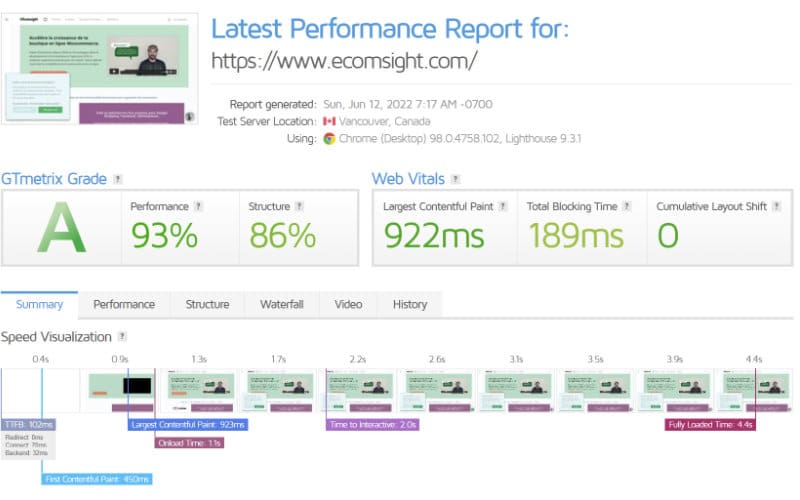800x500 pixels.
Task: Click the help icon next to Performance score
Action: pyautogui.click(x=198, y=206)
